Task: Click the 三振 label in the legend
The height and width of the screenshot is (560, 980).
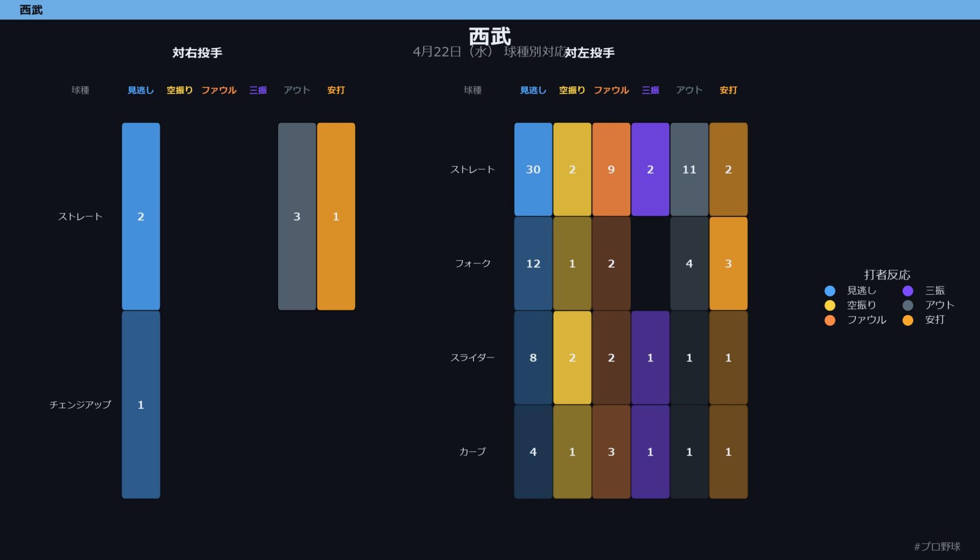Action: tap(935, 290)
